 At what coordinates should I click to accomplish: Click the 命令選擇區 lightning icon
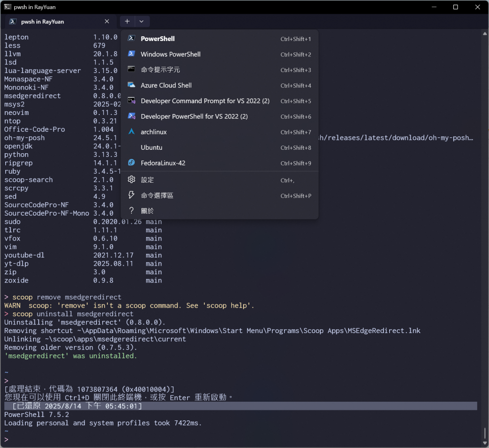tap(131, 195)
